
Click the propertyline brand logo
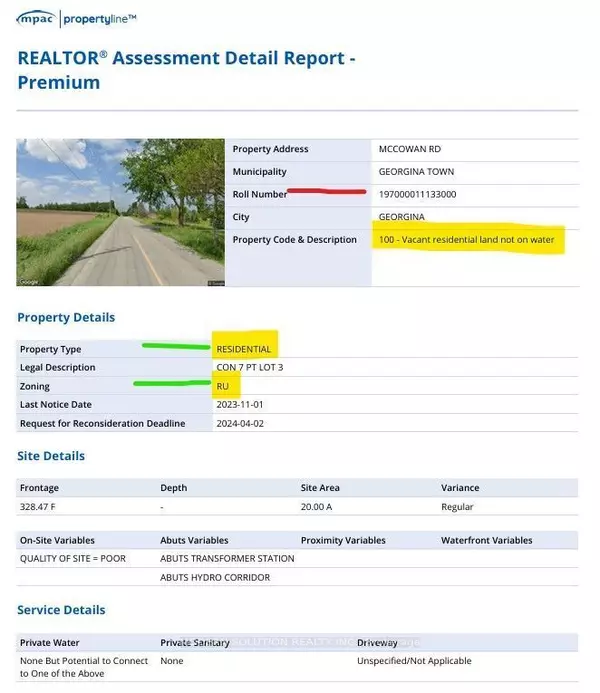(x=101, y=18)
